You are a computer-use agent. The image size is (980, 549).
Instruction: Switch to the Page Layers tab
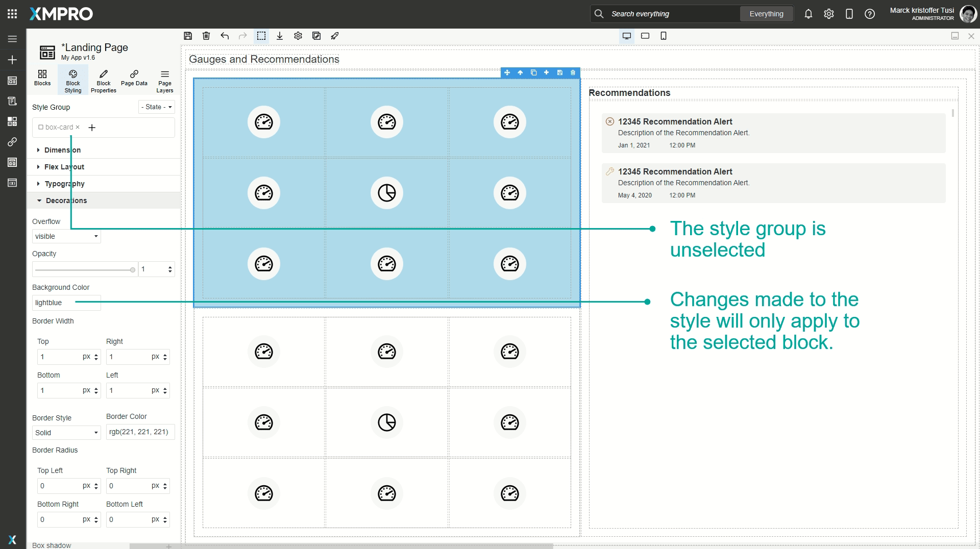pyautogui.click(x=164, y=80)
